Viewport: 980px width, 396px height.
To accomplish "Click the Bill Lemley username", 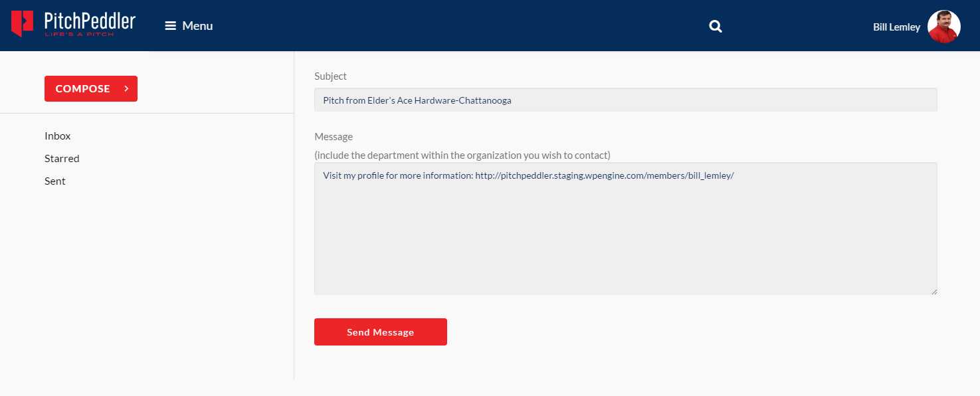I will pos(896,27).
